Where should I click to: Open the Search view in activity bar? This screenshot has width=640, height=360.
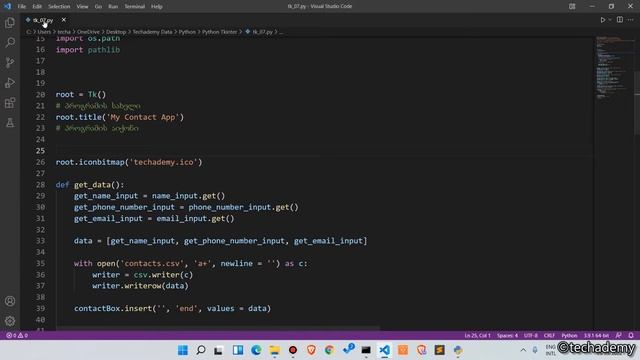(x=10, y=42)
